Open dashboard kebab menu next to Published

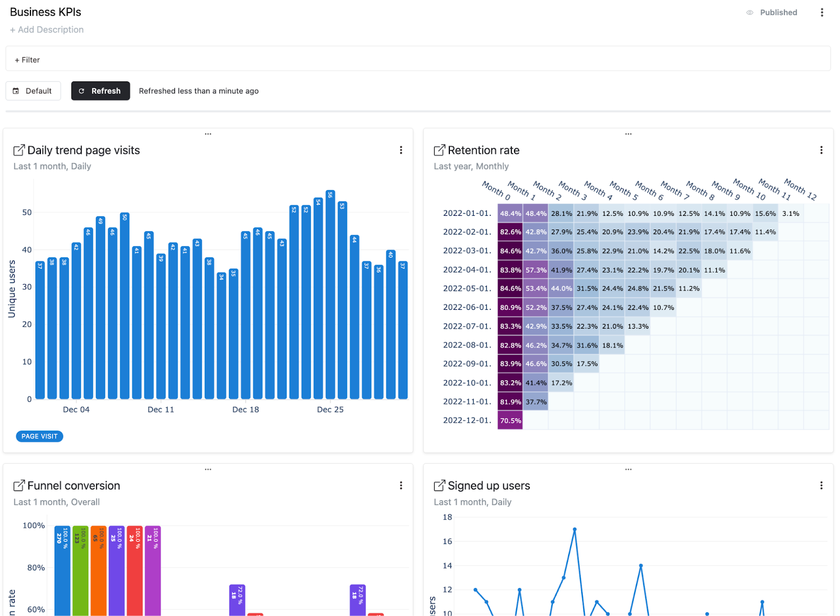pos(822,13)
